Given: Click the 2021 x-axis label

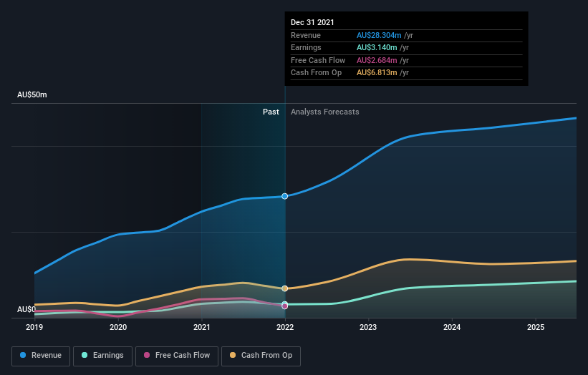Looking at the screenshot, I should coord(202,327).
